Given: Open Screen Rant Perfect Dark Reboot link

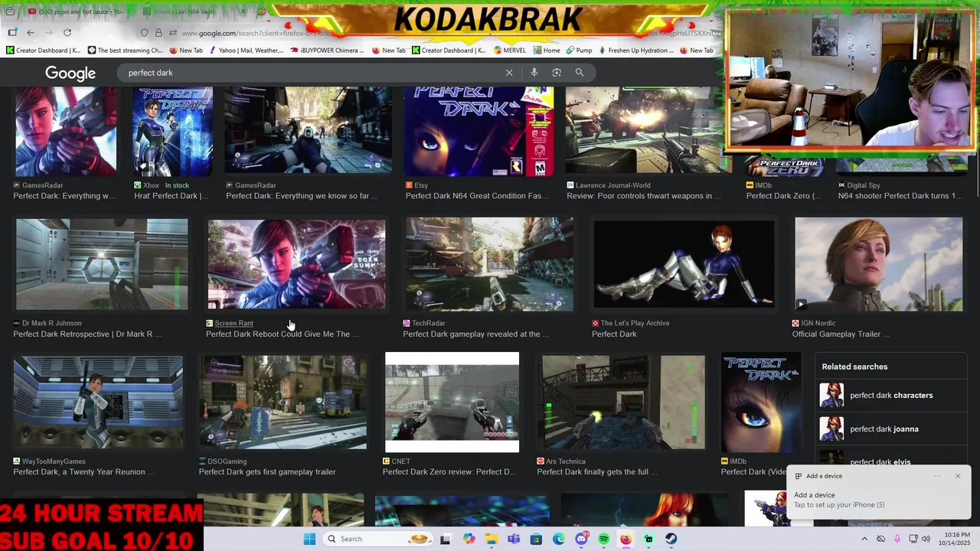Looking at the screenshot, I should click(x=282, y=334).
